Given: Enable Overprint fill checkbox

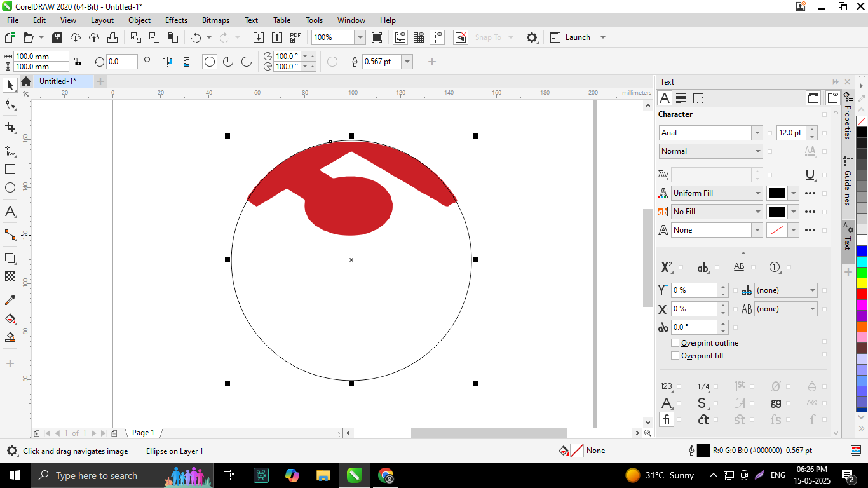Looking at the screenshot, I should point(675,356).
